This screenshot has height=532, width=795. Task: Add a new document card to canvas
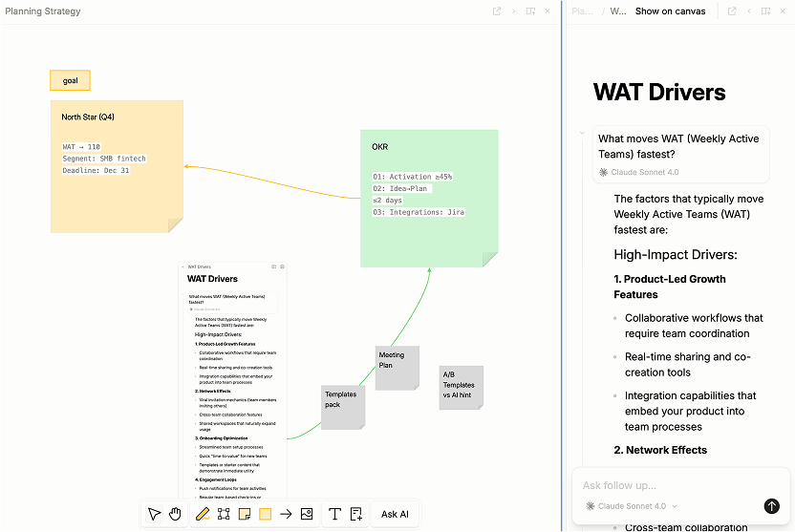pyautogui.click(x=355, y=514)
